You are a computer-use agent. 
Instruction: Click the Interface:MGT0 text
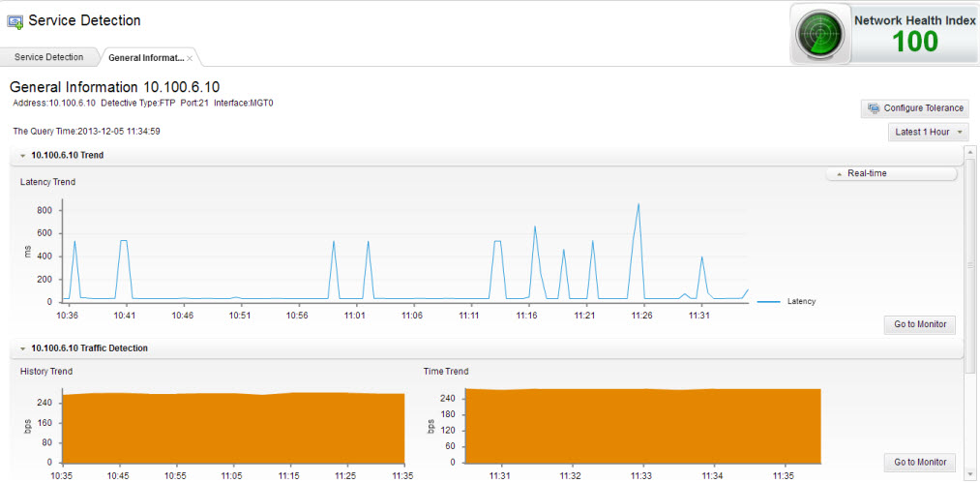(x=244, y=103)
